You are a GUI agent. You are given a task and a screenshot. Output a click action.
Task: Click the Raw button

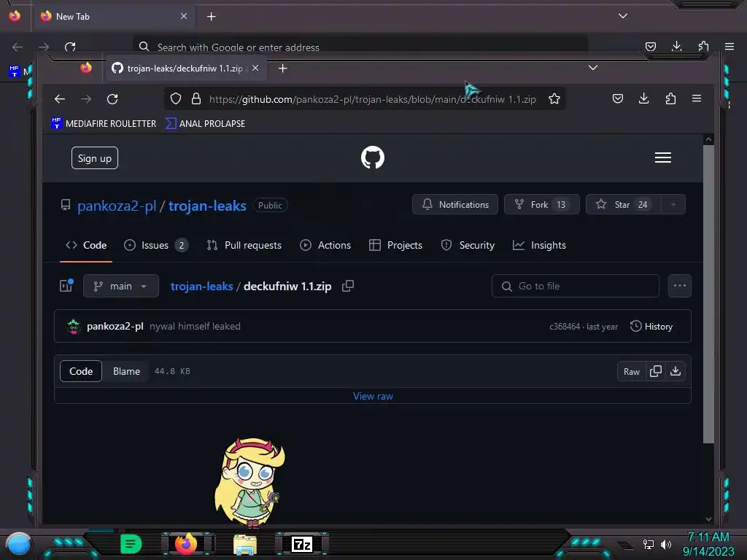pyautogui.click(x=632, y=371)
